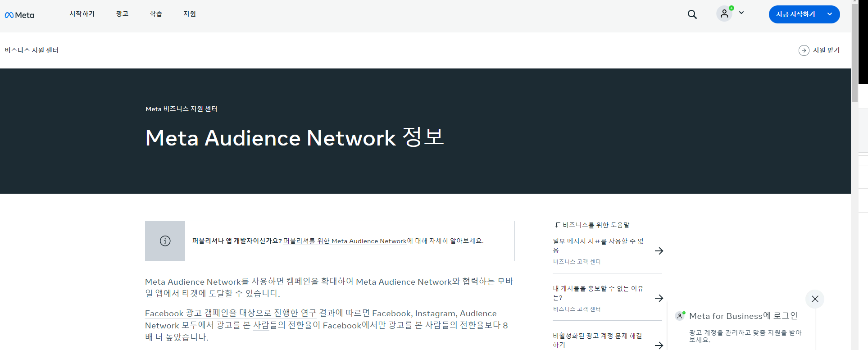This screenshot has height=350, width=868.
Task: Click the 지원 받기 link text
Action: coord(827,50)
